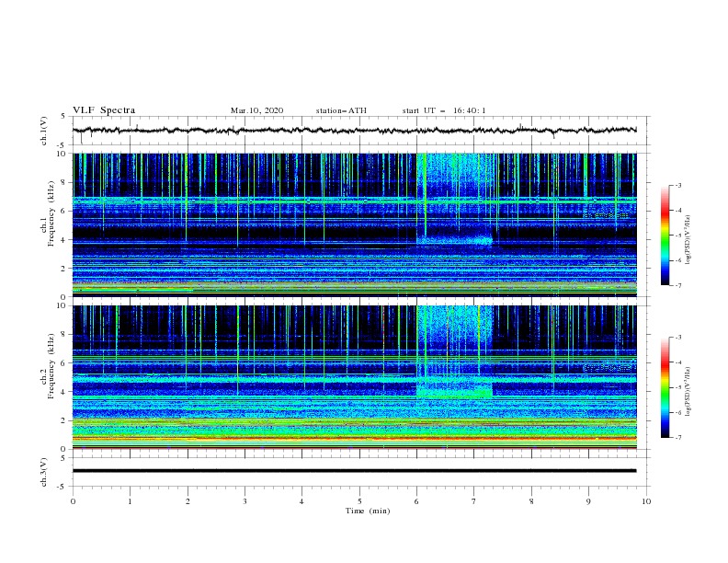Viewport: 728px width, 563px height.
Task: Click the "6" kHz tick on ch.2 frequency axis
Action: click(63, 363)
